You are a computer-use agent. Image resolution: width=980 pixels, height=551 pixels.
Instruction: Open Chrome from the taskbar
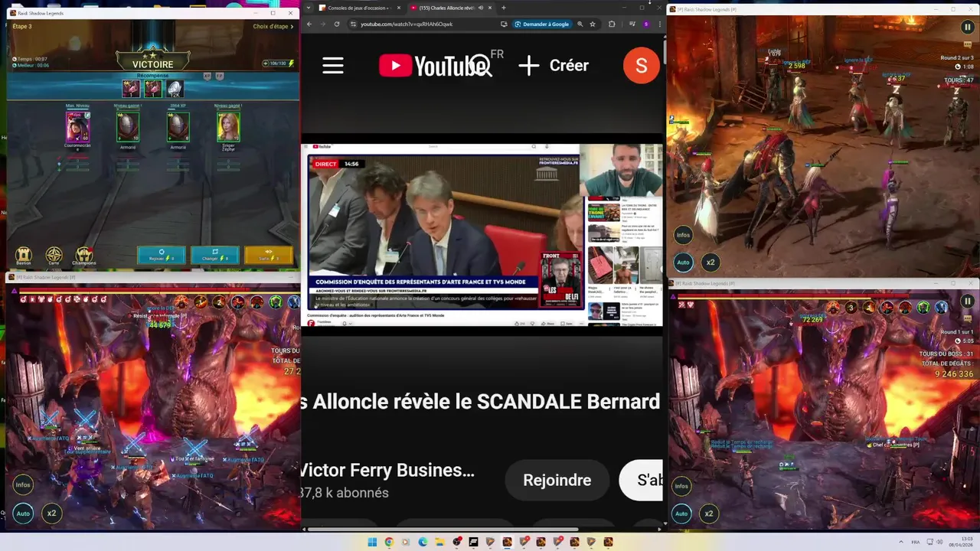[x=389, y=542]
